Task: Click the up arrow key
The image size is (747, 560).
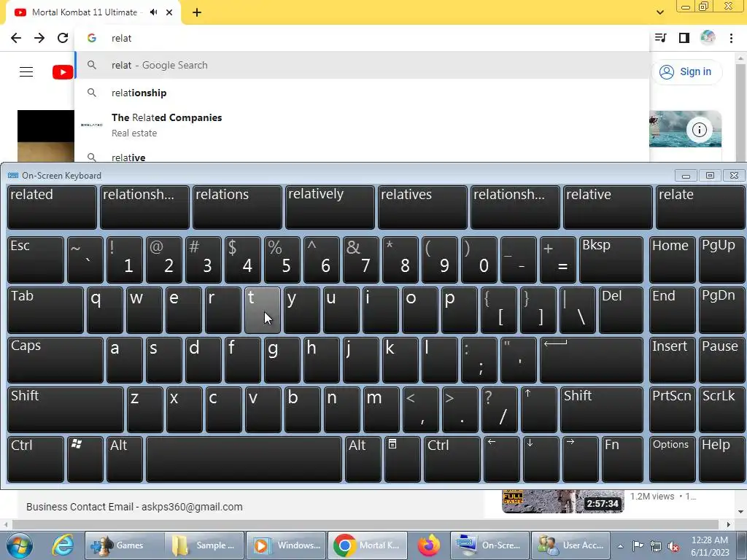Action: (x=539, y=410)
